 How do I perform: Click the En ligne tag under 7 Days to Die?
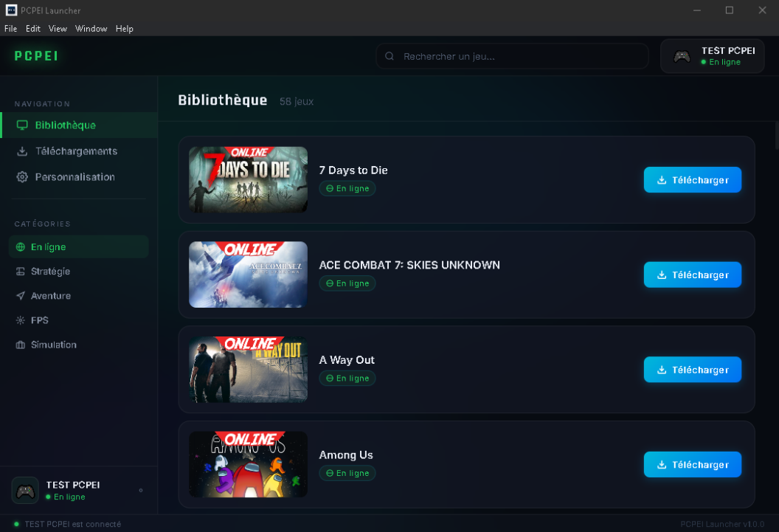(347, 189)
